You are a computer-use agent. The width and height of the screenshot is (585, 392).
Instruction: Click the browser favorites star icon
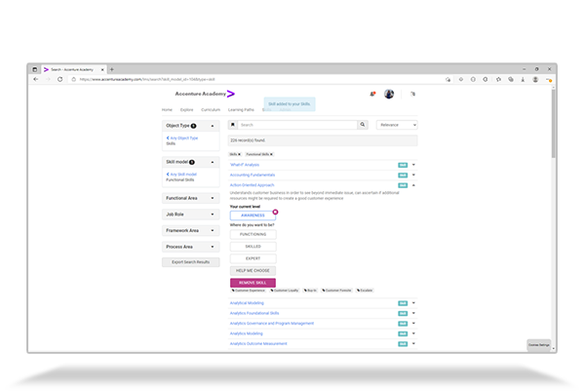click(x=498, y=79)
